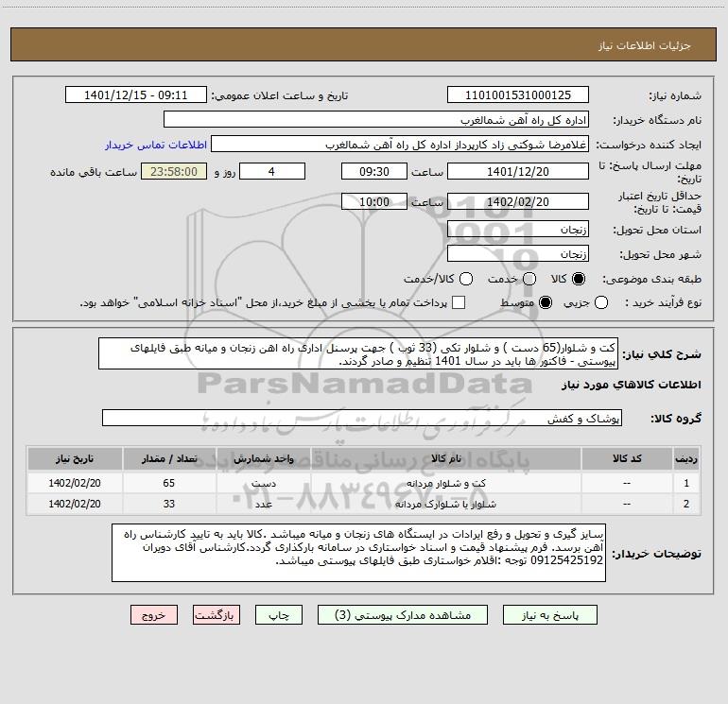
Task: Click the price validity date 1402/02/20
Action: [x=518, y=202]
